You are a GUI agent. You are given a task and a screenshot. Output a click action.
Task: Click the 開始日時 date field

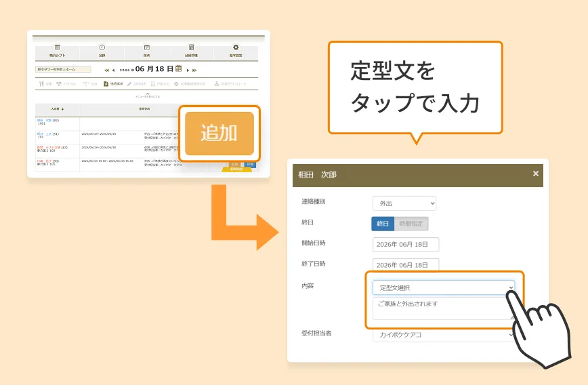(x=405, y=244)
